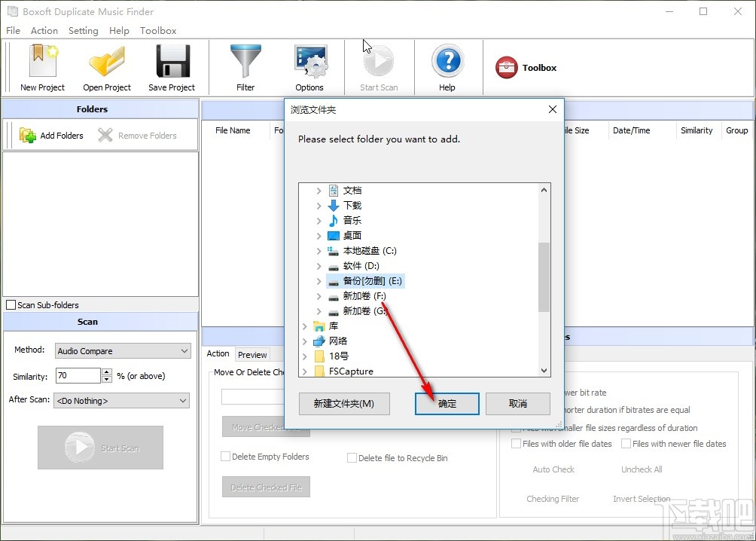This screenshot has height=541, width=756.
Task: Select the 新加卷 (G:) drive icon
Action: click(x=333, y=312)
